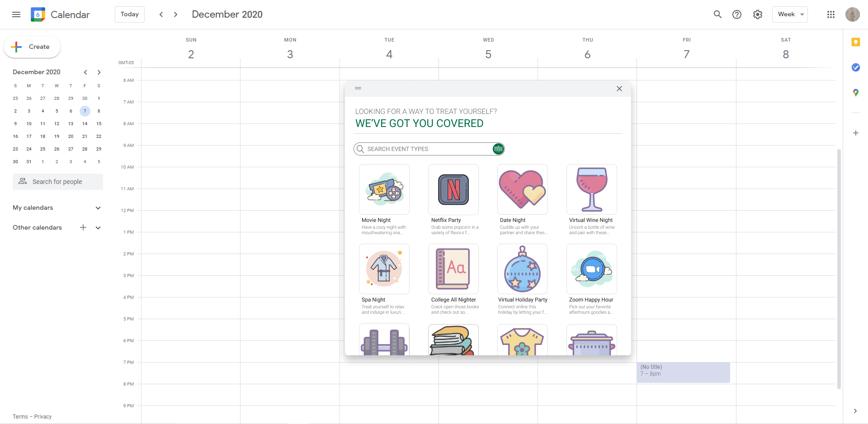
Task: Click the Zoom Happy Hour title text
Action: 591,300
